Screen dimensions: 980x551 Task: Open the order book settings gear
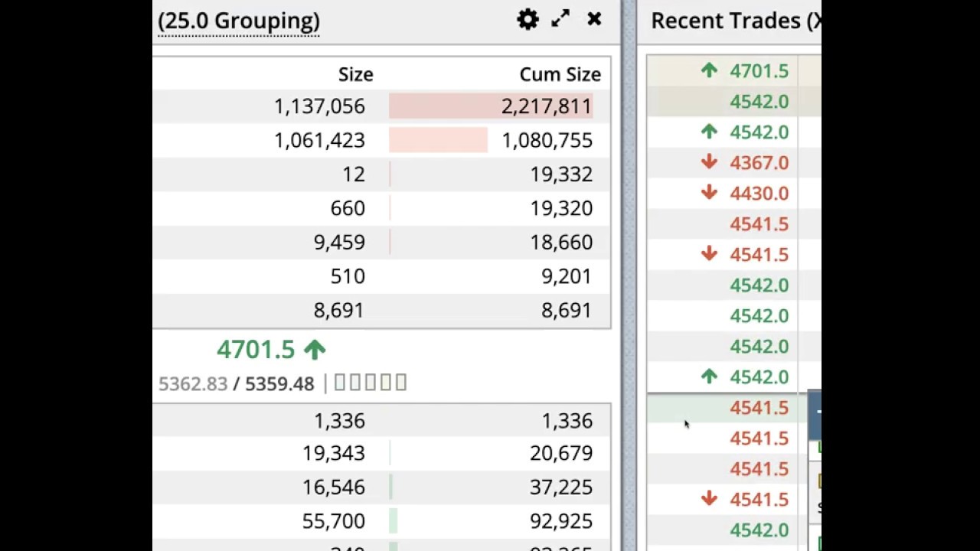[x=528, y=20]
